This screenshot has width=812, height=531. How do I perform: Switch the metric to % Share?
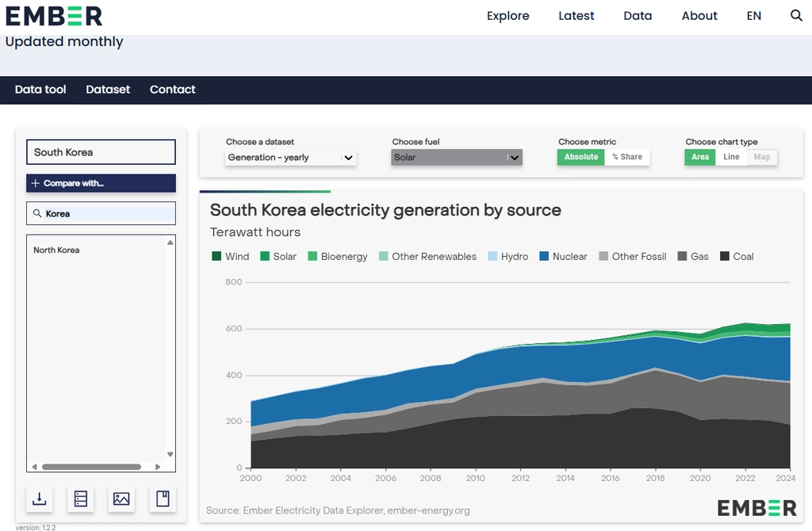(627, 157)
